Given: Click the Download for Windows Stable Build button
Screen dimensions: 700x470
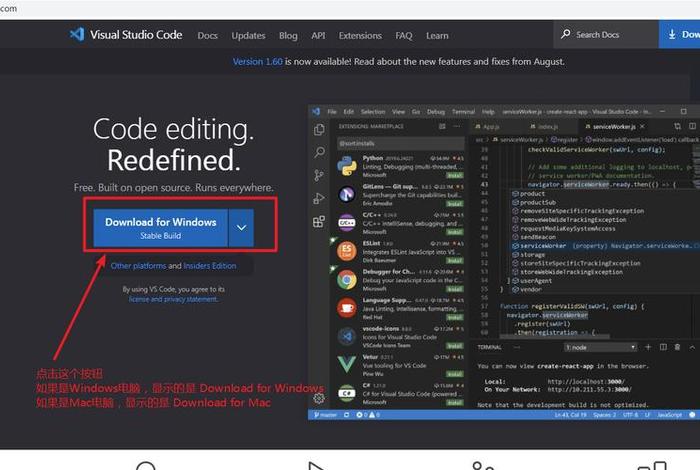Looking at the screenshot, I should click(161, 228).
